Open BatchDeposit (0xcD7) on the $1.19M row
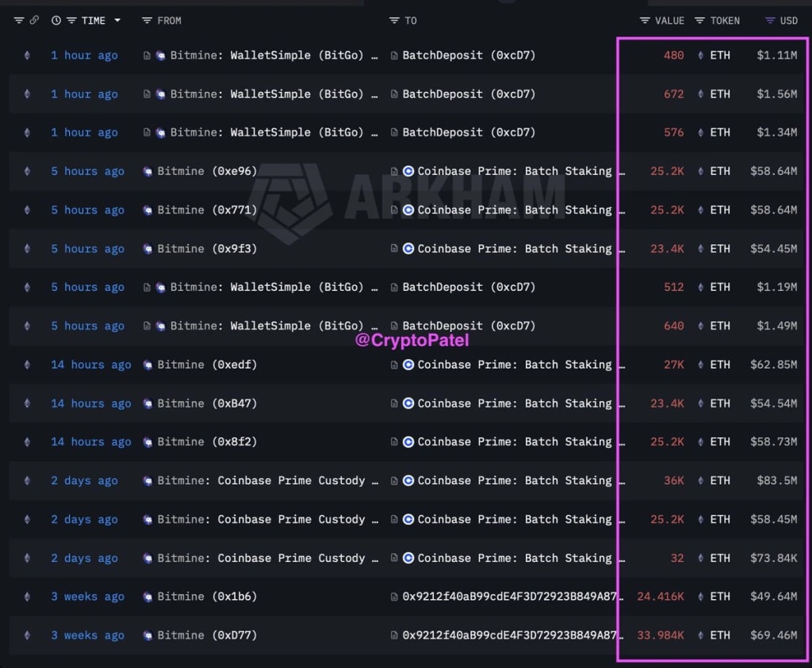The height and width of the screenshot is (668, 812). coord(469,287)
